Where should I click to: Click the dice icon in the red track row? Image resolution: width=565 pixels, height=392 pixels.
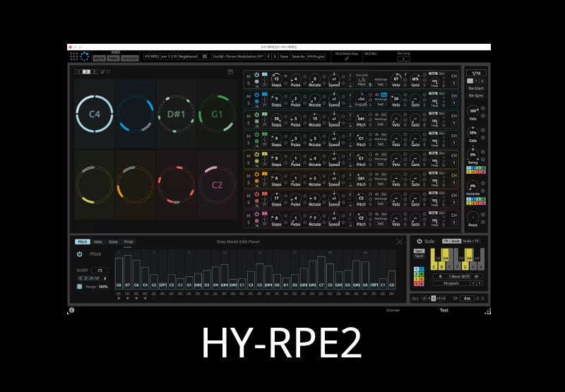tap(256, 201)
